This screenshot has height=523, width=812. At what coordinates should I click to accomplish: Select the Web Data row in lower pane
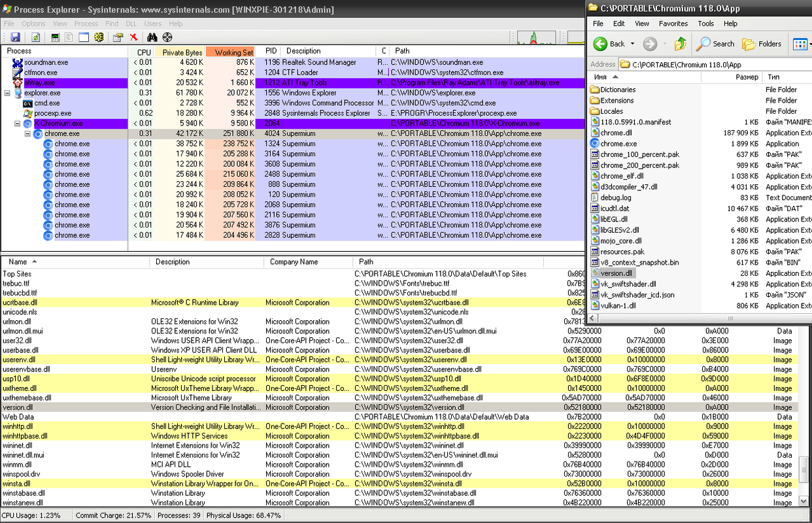399,416
